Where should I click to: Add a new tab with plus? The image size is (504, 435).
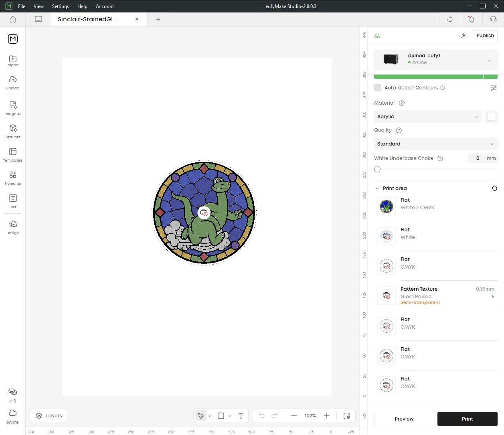158,19
